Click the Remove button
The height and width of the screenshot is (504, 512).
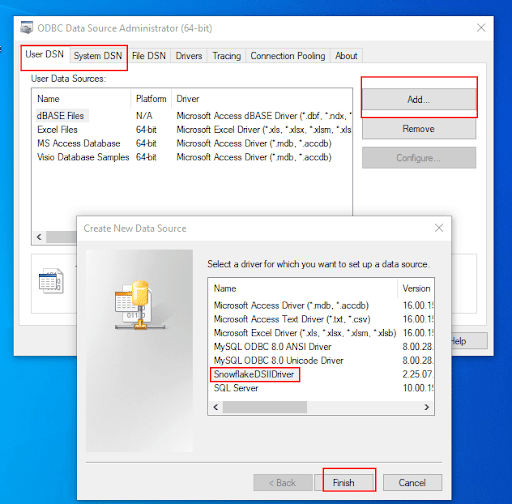click(419, 129)
